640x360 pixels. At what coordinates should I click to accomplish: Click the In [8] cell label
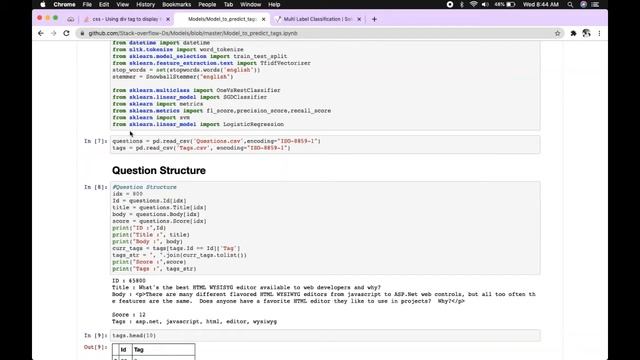tap(96, 187)
